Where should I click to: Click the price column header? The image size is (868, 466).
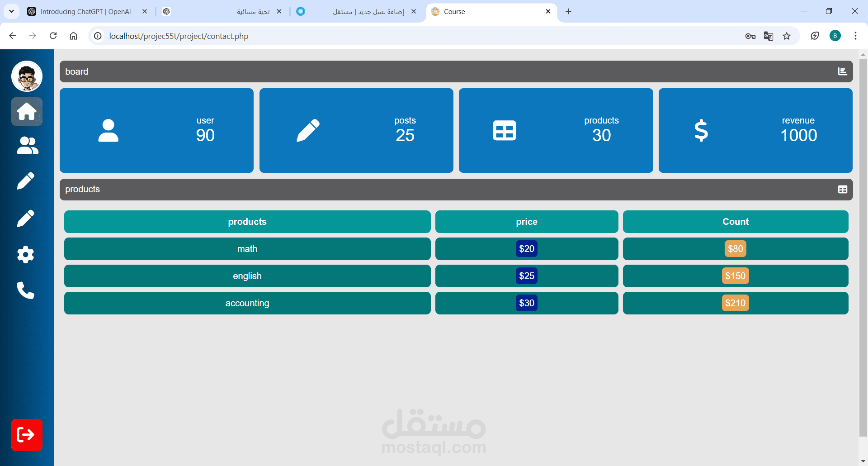pos(527,222)
